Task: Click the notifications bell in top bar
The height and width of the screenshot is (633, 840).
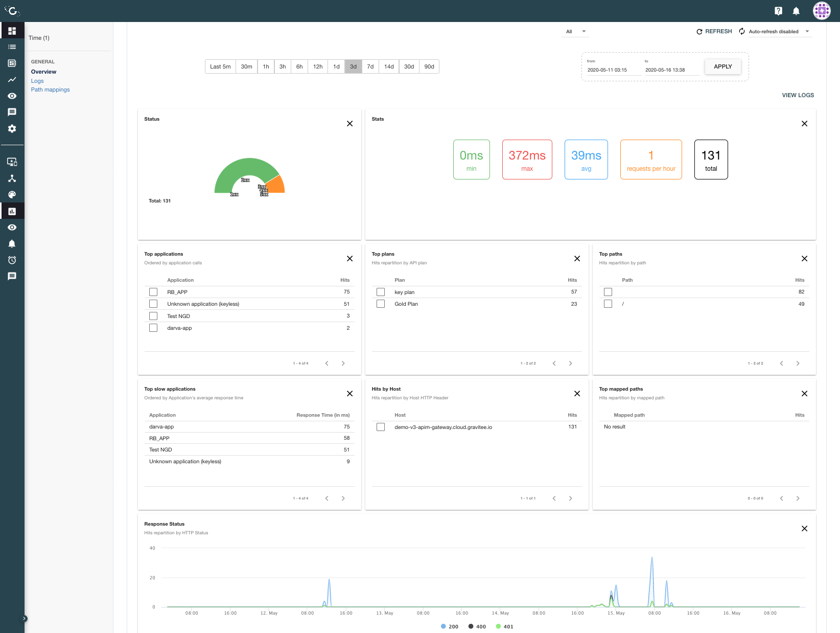Action: (796, 11)
